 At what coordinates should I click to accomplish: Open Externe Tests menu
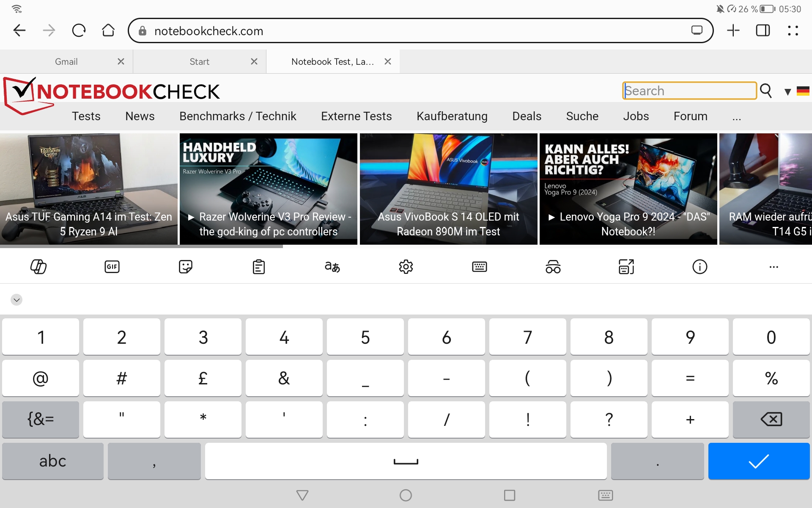tap(357, 116)
